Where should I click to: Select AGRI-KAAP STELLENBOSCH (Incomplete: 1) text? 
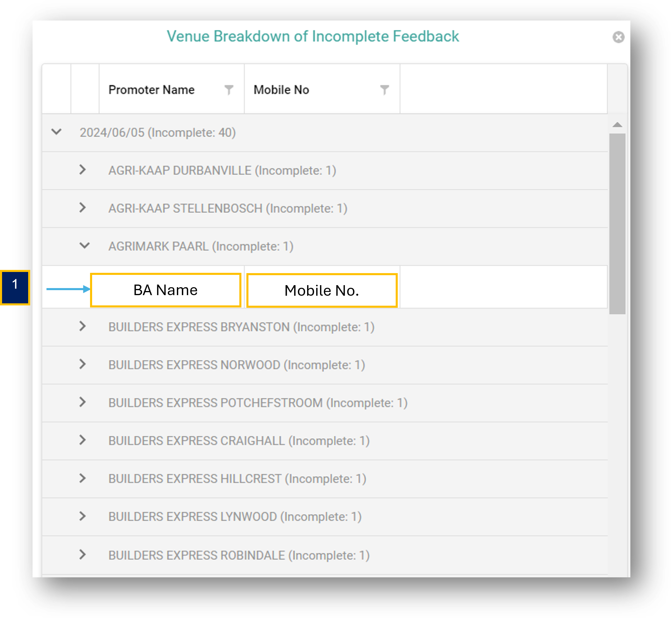pyautogui.click(x=228, y=208)
